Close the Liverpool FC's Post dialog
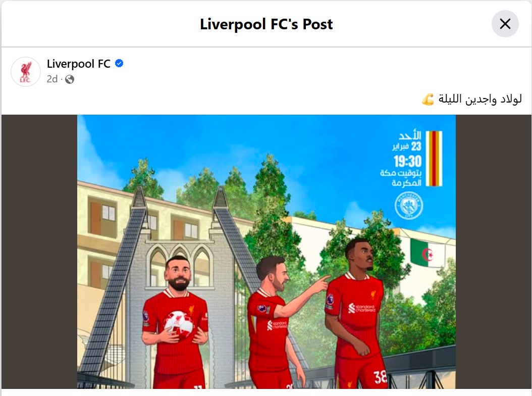Viewport: 532px width, 396px height. pos(505,24)
